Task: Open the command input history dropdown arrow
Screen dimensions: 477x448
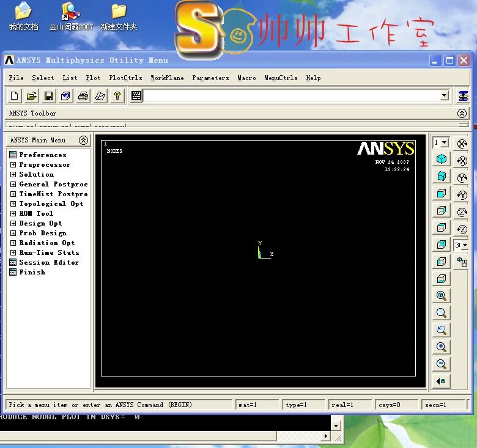Action: click(x=445, y=96)
